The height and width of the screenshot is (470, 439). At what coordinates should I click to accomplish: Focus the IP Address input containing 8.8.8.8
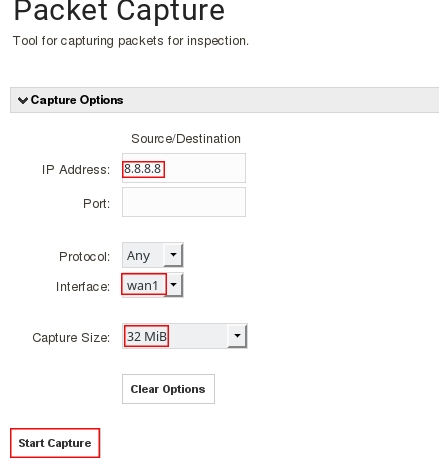pyautogui.click(x=184, y=168)
